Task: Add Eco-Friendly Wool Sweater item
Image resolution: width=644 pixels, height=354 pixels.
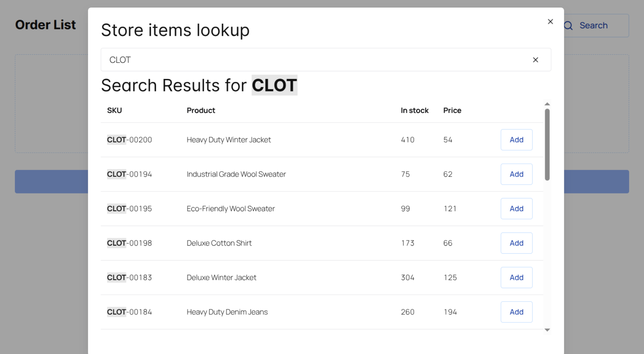Action: coord(516,208)
